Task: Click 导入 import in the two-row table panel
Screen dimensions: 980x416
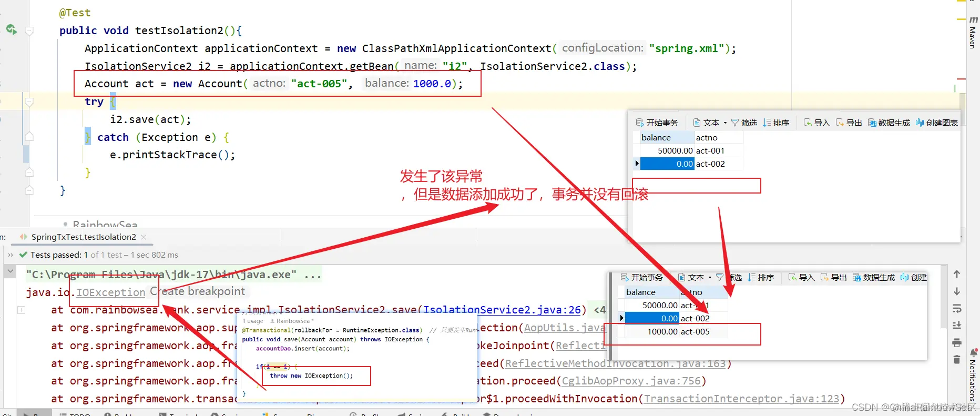Action: tap(816, 123)
